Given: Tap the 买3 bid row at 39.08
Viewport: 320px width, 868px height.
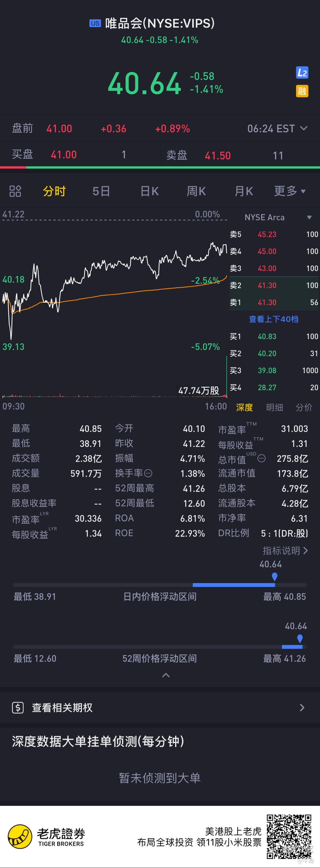Looking at the screenshot, I should [274, 370].
